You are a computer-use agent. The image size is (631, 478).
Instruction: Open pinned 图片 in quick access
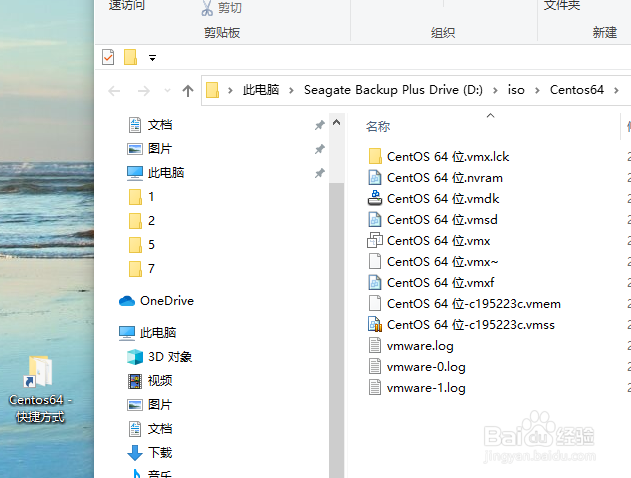pyautogui.click(x=150, y=149)
